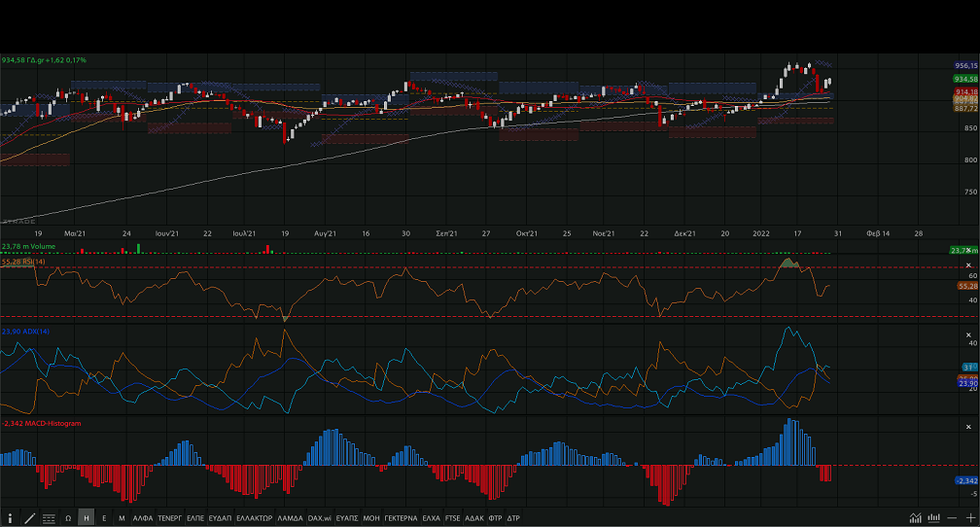The image size is (980, 527).
Task: Open the bar indicators icon
Action: point(933,518)
